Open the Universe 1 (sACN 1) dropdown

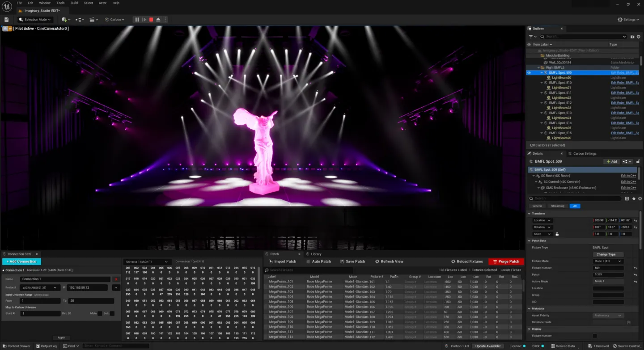tap(147, 261)
